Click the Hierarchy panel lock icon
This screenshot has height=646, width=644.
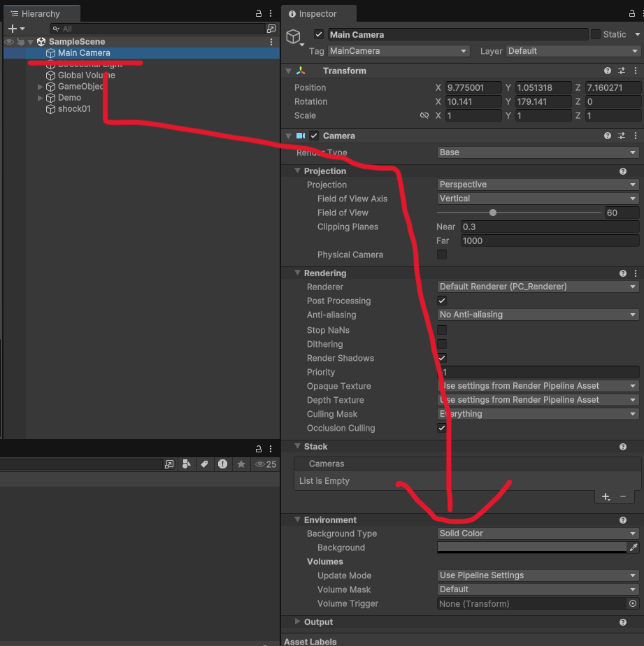(259, 13)
